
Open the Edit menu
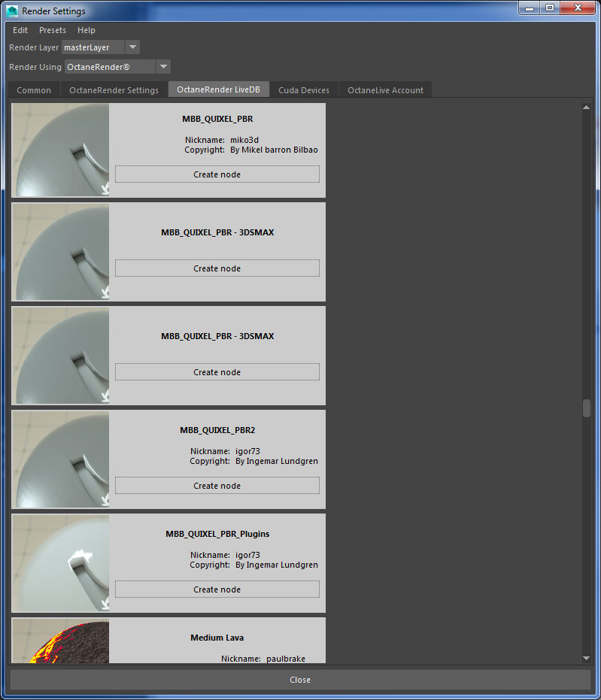[x=20, y=30]
